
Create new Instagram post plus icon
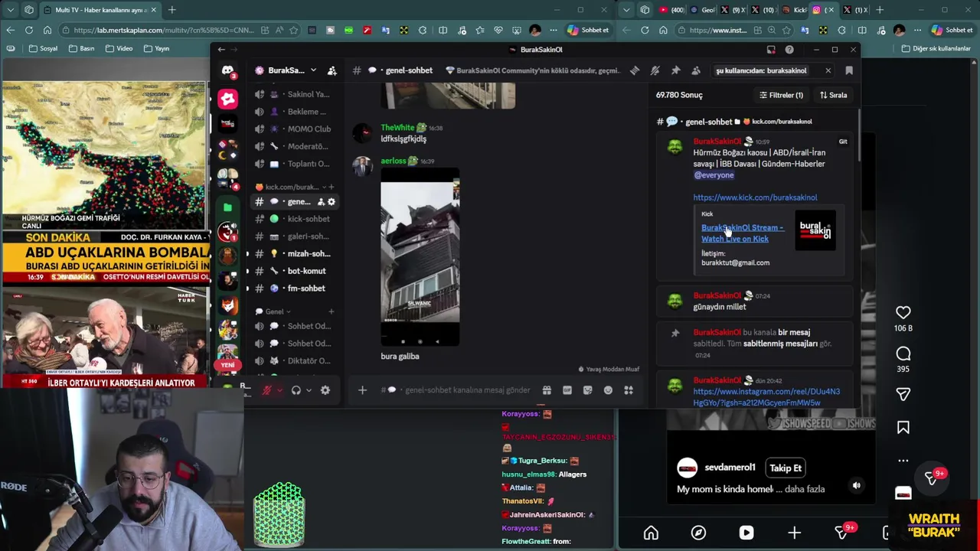[794, 533]
